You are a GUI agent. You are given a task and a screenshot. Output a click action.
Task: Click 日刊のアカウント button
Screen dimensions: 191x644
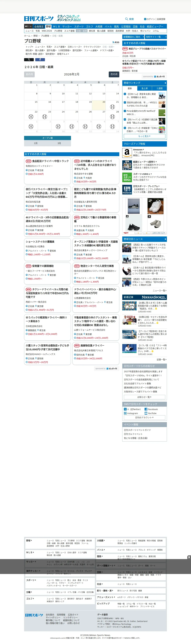coord(145,418)
